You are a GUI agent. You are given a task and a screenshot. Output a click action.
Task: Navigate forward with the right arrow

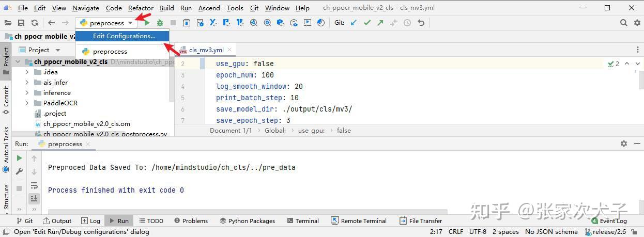[x=65, y=23]
